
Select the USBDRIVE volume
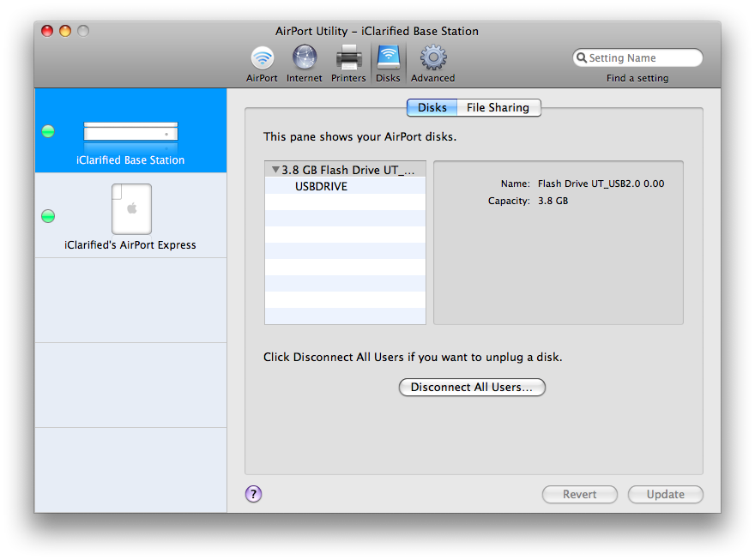click(x=321, y=186)
